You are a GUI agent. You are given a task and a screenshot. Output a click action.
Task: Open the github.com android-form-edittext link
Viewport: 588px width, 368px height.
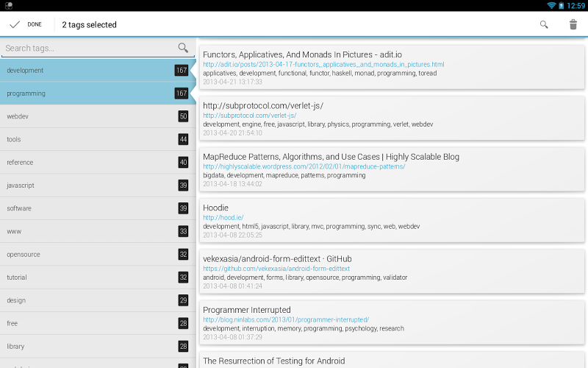pos(276,269)
